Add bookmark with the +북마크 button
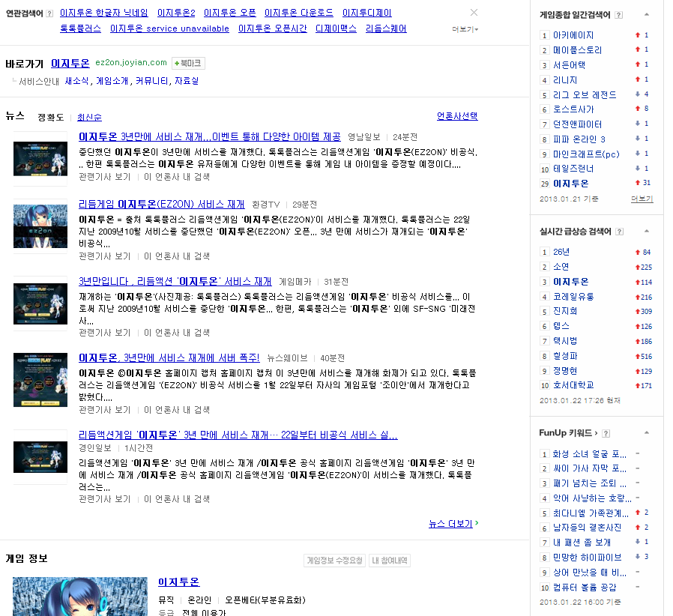Image resolution: width=673 pixels, height=616 pixels. click(188, 63)
